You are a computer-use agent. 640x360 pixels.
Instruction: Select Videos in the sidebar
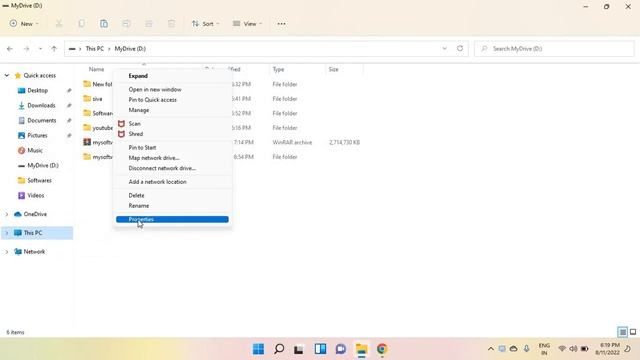[x=36, y=196]
